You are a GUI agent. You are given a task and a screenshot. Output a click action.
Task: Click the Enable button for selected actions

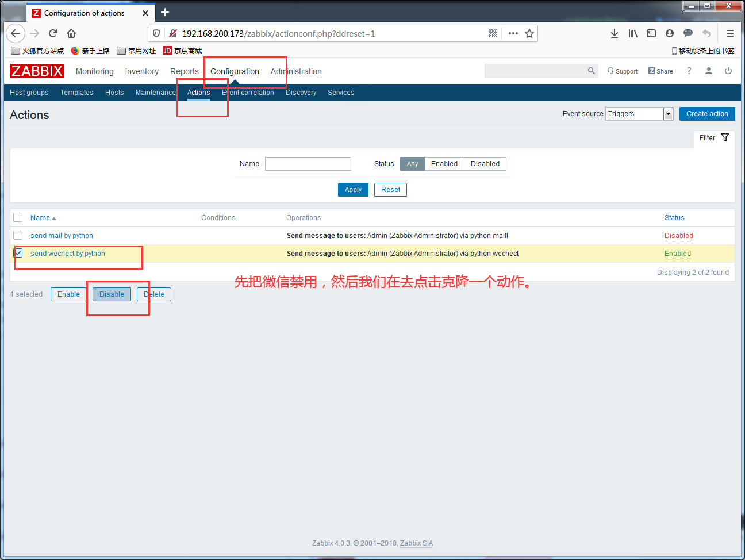click(x=68, y=294)
